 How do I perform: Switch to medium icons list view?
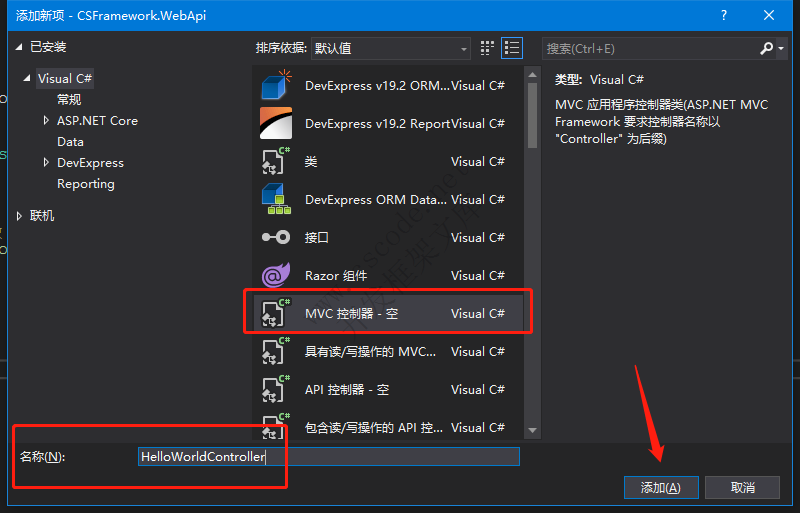512,48
